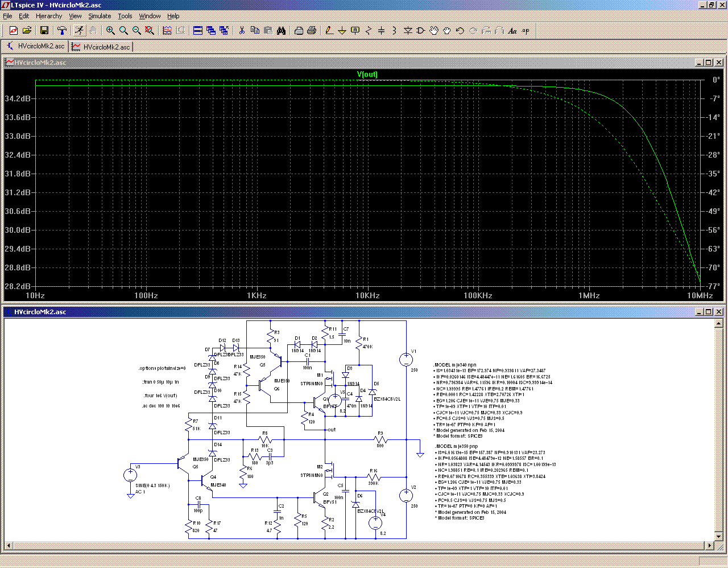Image resolution: width=728 pixels, height=568 pixels.
Task: Click the Find binoculars icon
Action: coord(281,31)
